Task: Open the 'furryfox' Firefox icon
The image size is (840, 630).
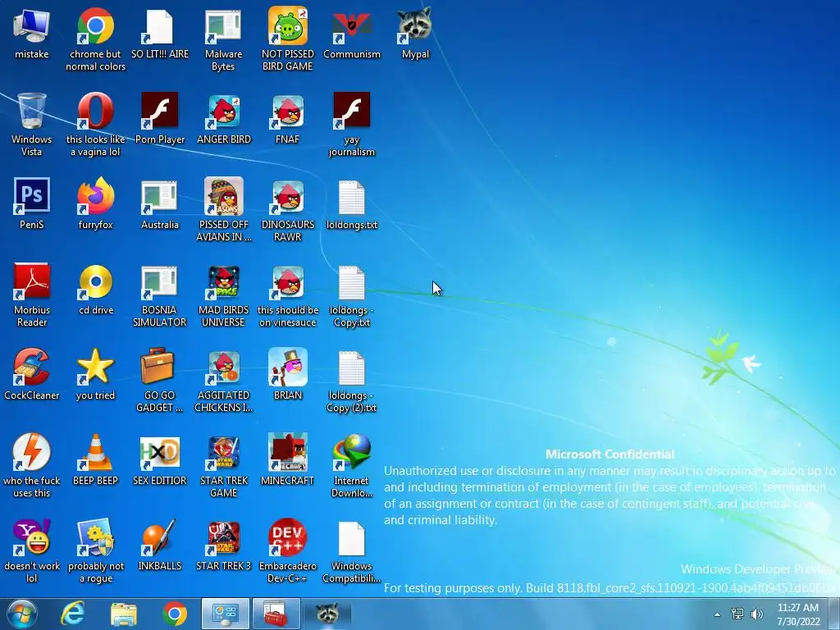Action: pyautogui.click(x=95, y=196)
